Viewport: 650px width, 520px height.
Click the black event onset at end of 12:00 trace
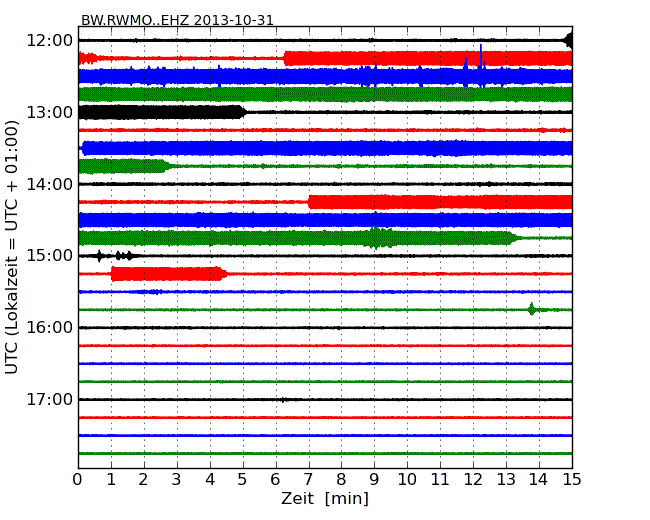point(569,41)
